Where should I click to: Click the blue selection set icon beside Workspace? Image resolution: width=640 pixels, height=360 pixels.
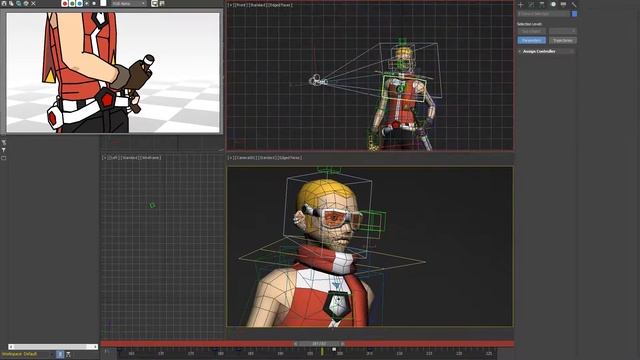(x=60, y=354)
